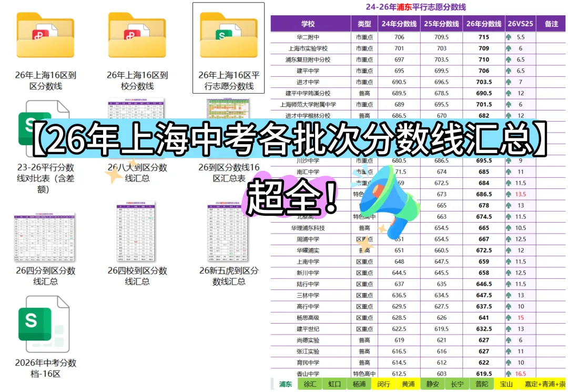
Task: Click the 26年分数线 column header
Action: click(x=484, y=24)
